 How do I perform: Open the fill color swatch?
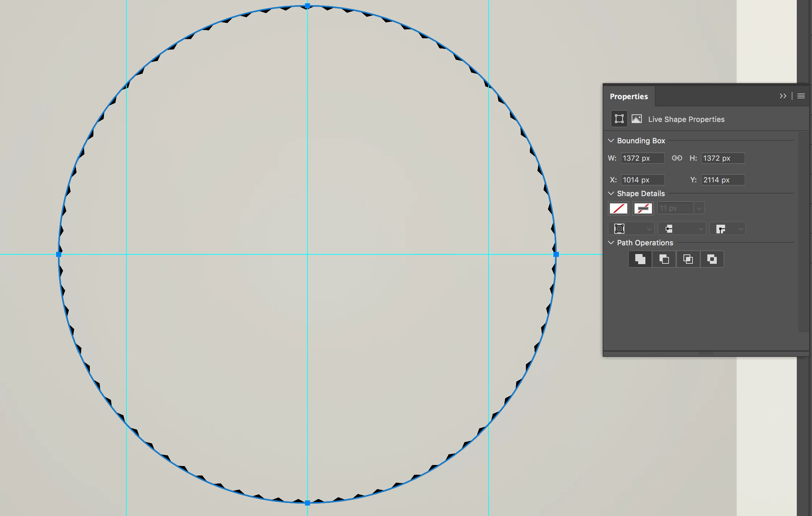click(619, 208)
